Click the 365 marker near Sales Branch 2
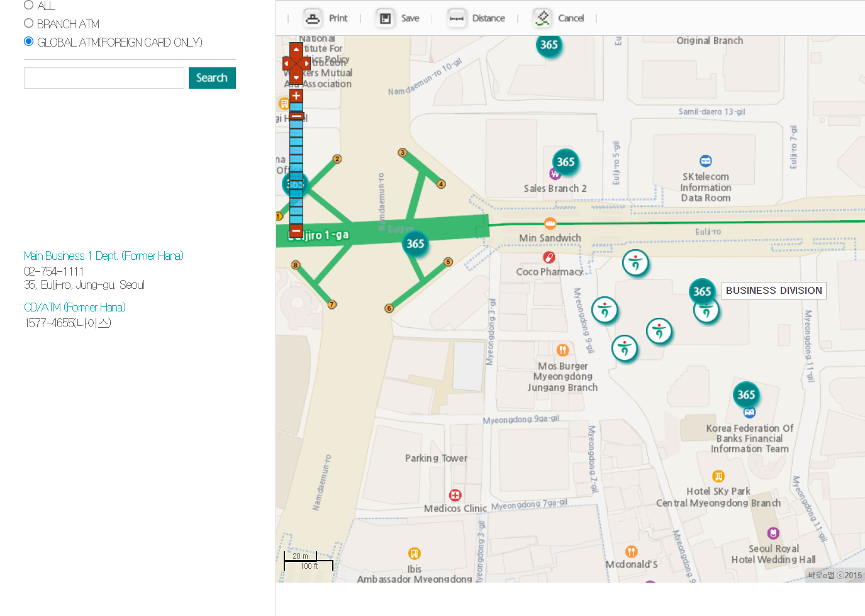The height and width of the screenshot is (616, 865). point(566,162)
